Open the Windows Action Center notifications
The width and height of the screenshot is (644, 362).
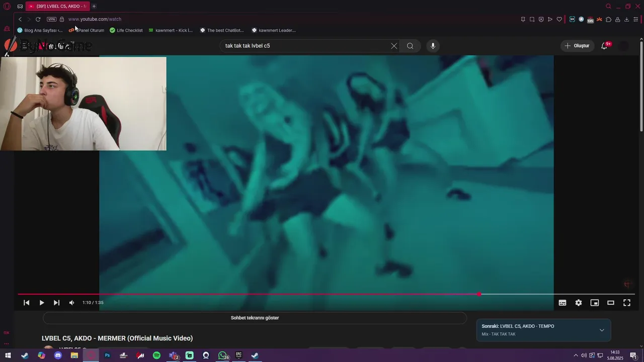[x=633, y=355]
